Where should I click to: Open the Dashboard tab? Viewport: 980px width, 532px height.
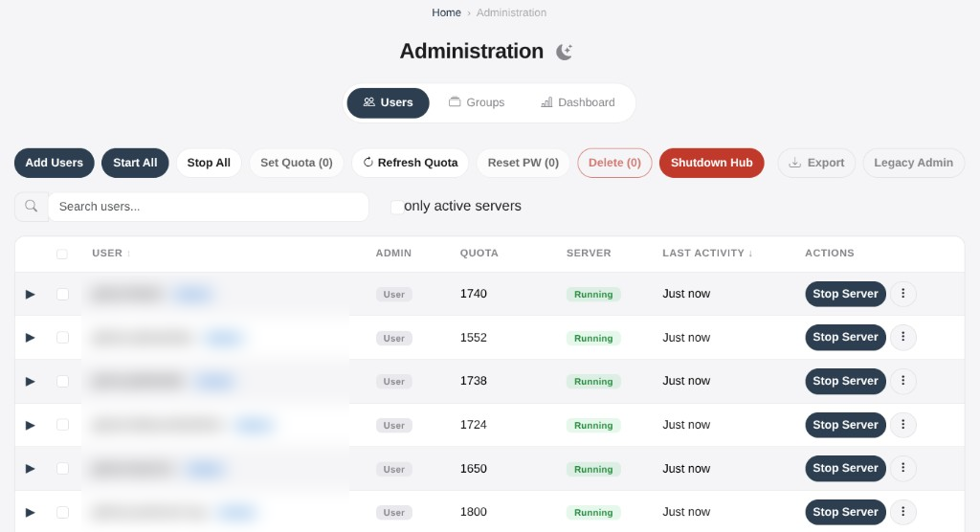pyautogui.click(x=578, y=102)
